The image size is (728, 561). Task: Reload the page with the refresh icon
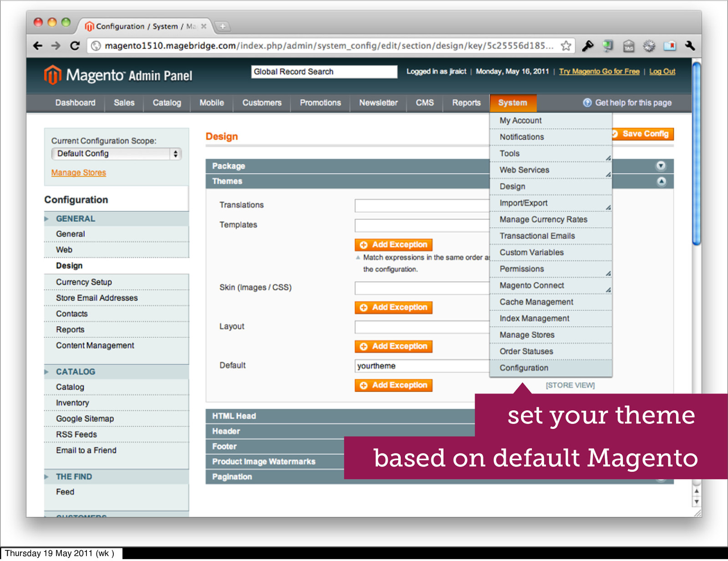[75, 46]
